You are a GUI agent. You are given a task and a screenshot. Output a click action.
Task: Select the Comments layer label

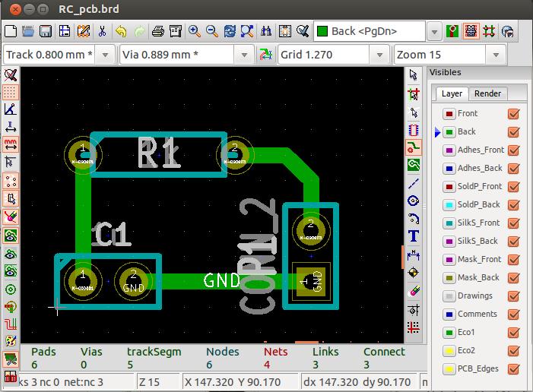click(x=477, y=315)
